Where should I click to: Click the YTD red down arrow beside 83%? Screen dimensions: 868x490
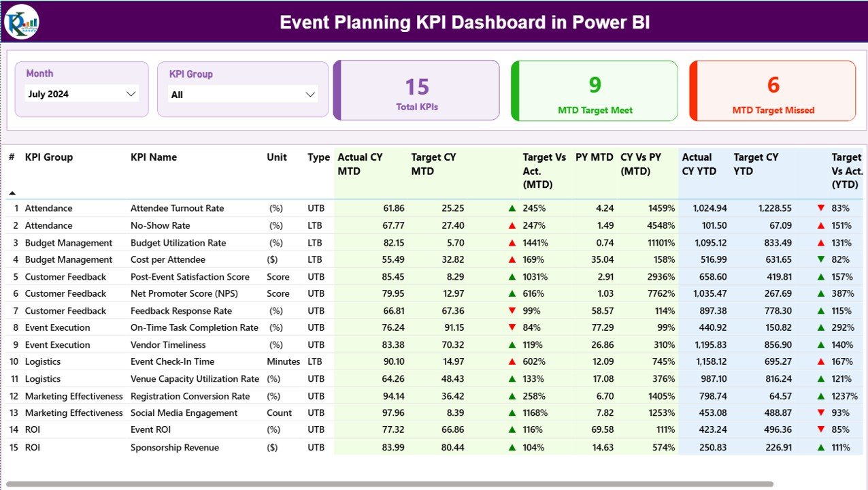click(x=821, y=208)
